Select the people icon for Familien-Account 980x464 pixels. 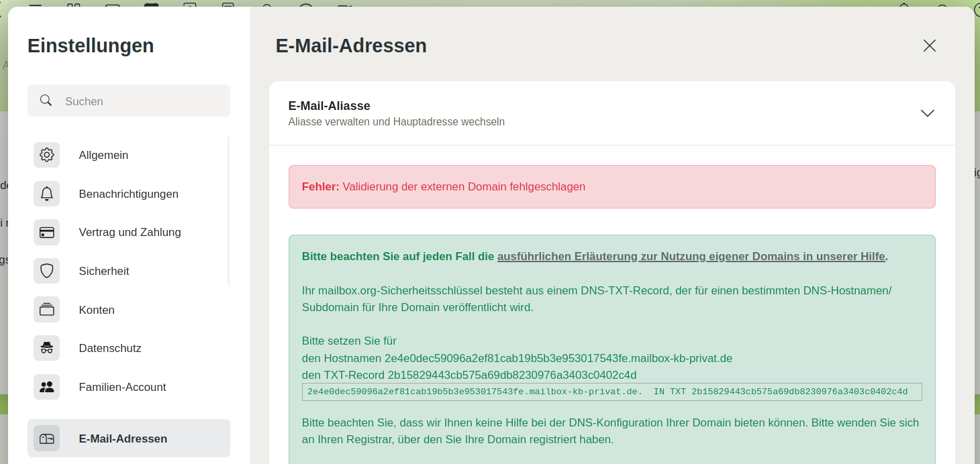[46, 387]
